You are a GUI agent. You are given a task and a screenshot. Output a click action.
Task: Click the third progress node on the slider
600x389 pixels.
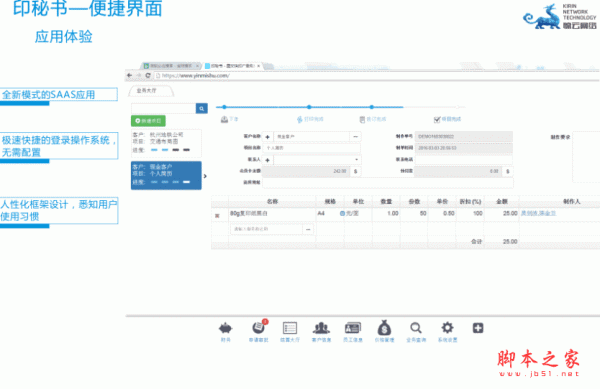tap(372, 107)
